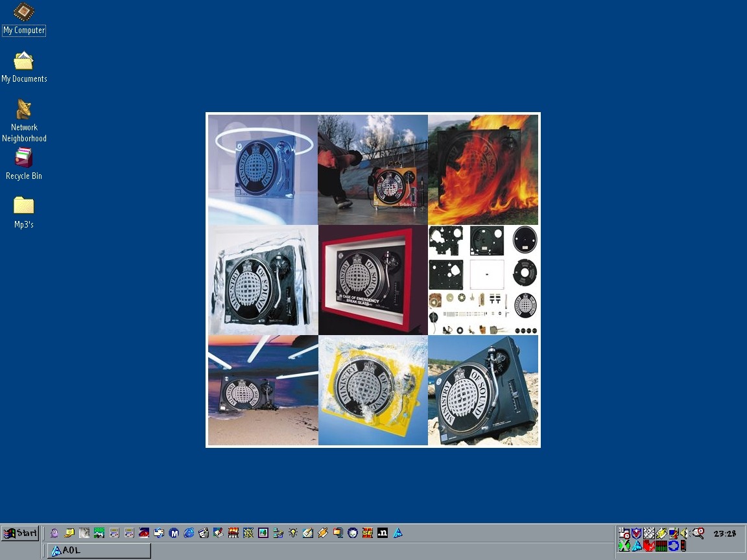Click the burning turntable wallpaper tile
The width and height of the screenshot is (747, 560).
pos(483,170)
